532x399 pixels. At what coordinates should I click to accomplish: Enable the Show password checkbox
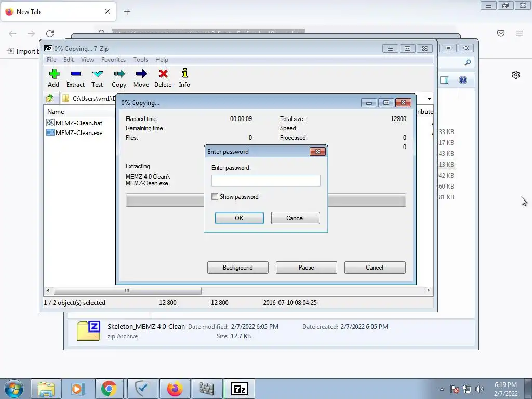pos(215,197)
